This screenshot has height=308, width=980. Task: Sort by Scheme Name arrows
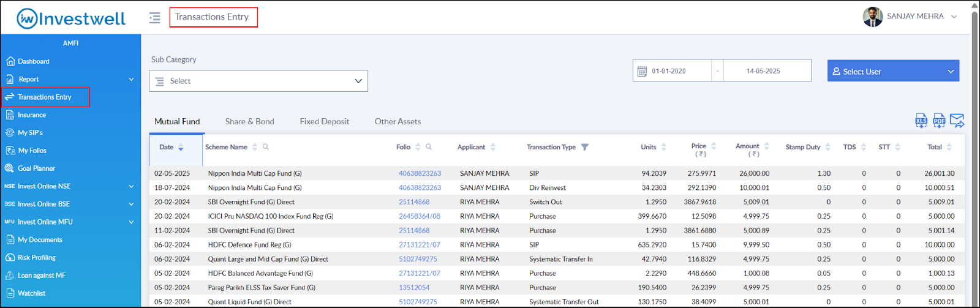(255, 147)
